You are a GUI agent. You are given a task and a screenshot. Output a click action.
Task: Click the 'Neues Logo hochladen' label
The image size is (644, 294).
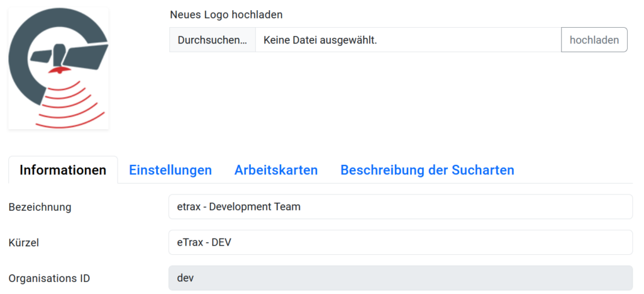[x=226, y=15]
